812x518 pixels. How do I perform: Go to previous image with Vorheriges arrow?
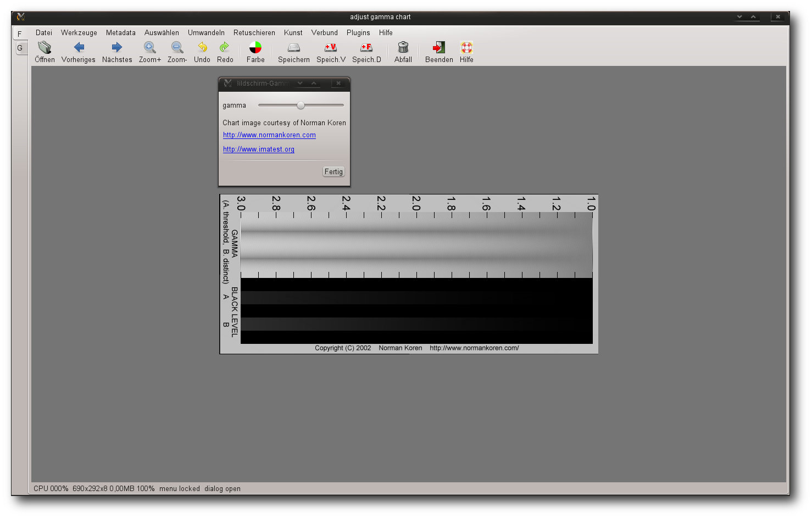pyautogui.click(x=79, y=48)
